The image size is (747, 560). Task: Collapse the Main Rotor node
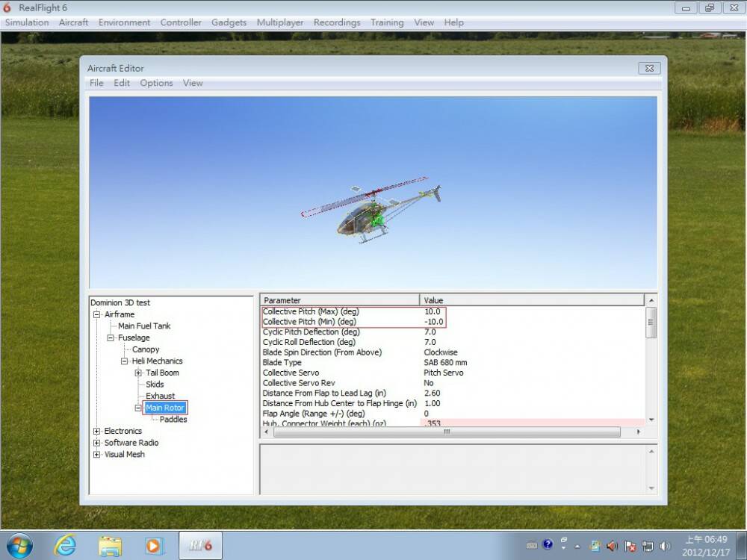tap(138, 408)
